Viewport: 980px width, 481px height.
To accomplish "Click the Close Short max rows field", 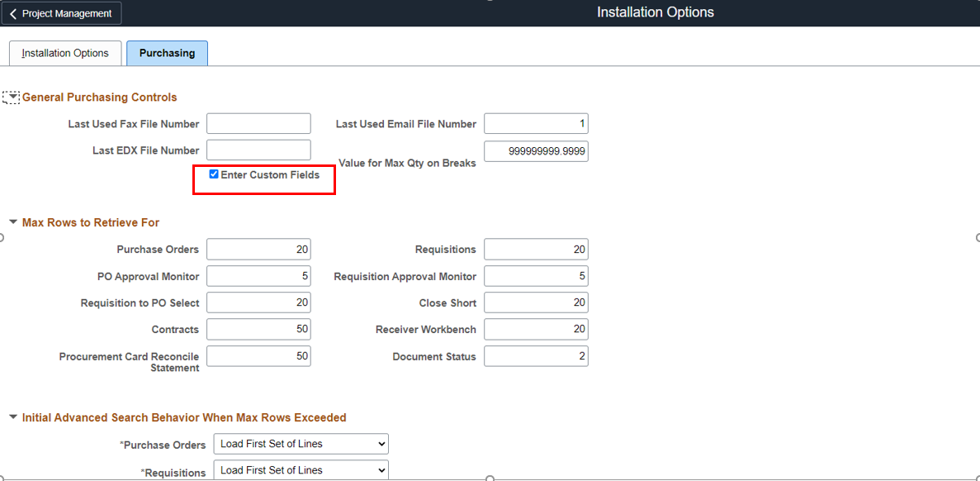I will [536, 302].
